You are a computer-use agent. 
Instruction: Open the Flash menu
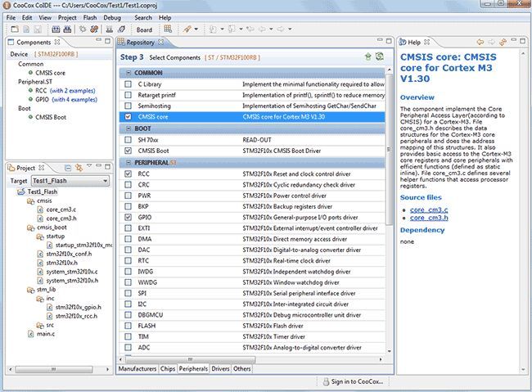point(90,18)
